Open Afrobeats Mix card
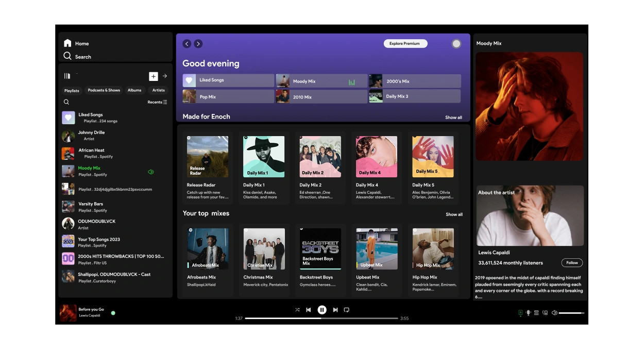The height and width of the screenshot is (349, 644). coord(208,260)
